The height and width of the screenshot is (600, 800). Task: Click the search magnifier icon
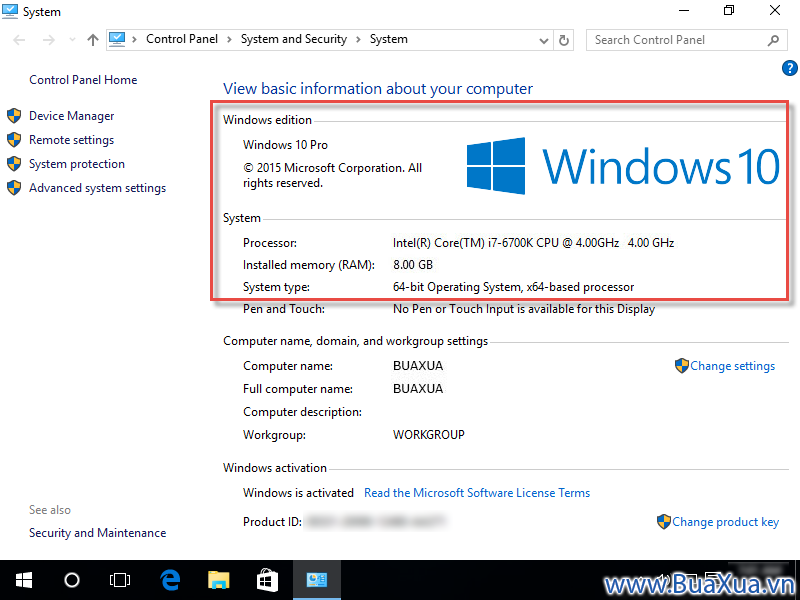[773, 40]
